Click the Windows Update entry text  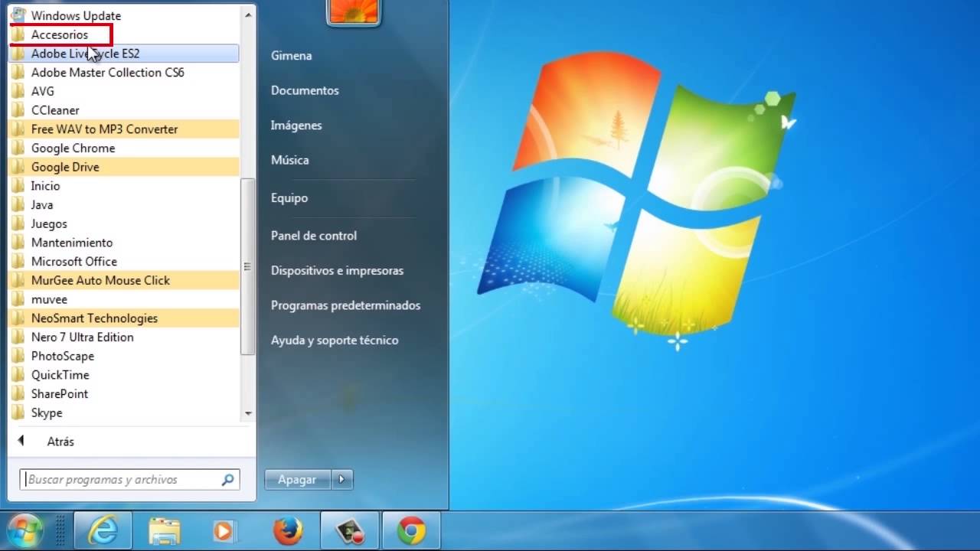[x=76, y=15]
